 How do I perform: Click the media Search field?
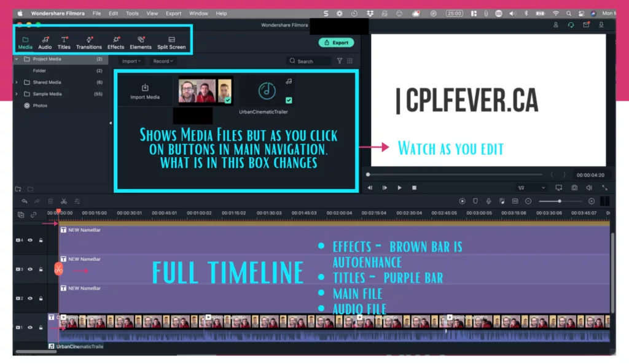309,61
